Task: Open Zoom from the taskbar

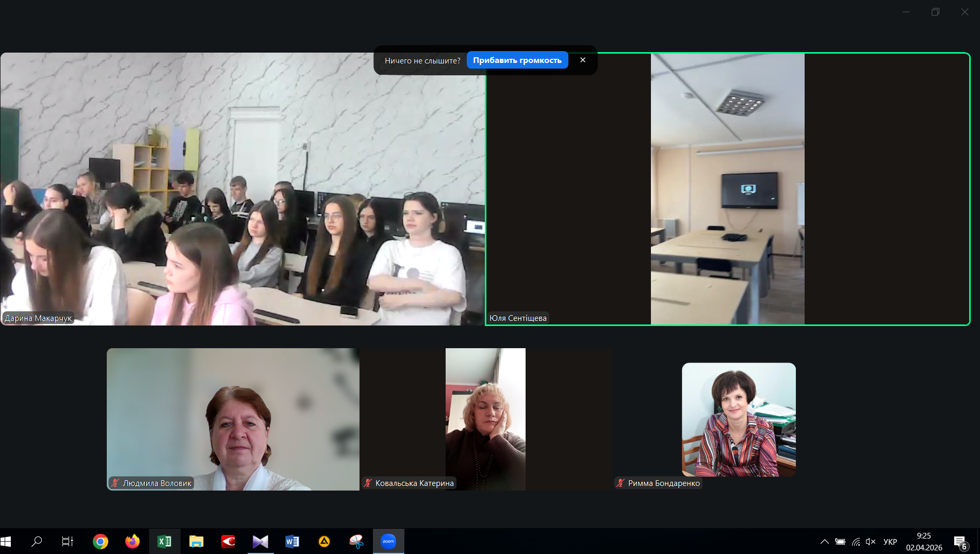Action: click(388, 541)
